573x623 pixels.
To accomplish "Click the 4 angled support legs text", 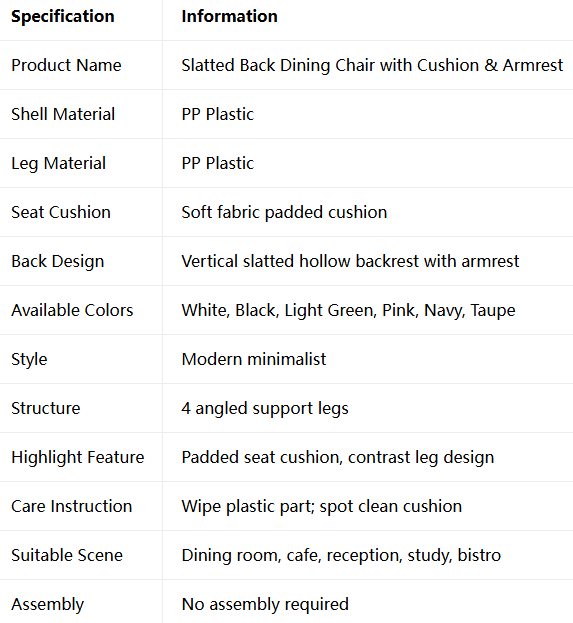I will (x=265, y=408).
